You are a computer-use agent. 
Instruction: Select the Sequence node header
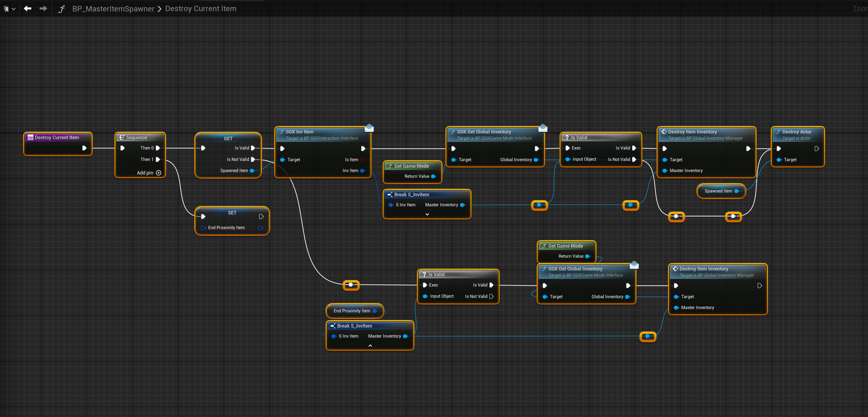tap(136, 138)
